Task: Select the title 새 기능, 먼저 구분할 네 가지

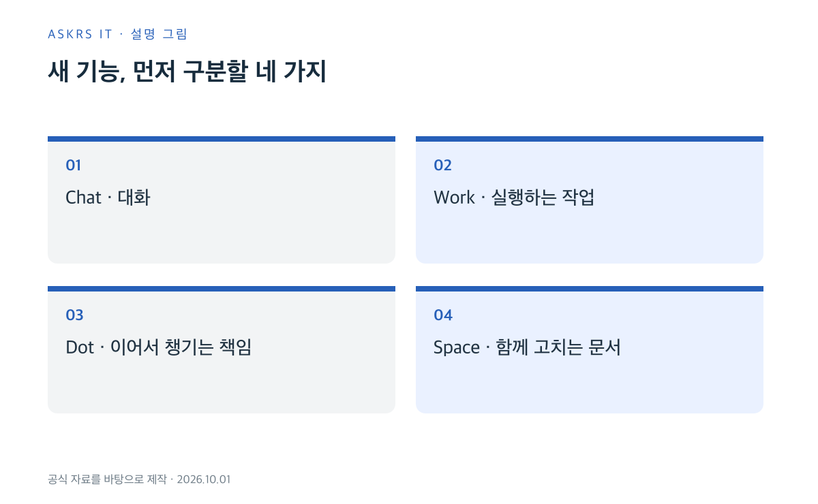Action: 187,72
